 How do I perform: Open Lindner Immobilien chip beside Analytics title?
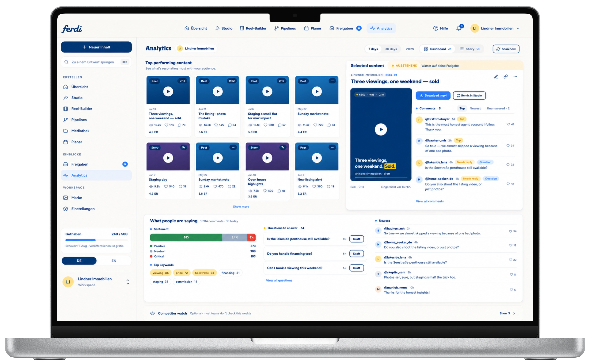tap(196, 49)
